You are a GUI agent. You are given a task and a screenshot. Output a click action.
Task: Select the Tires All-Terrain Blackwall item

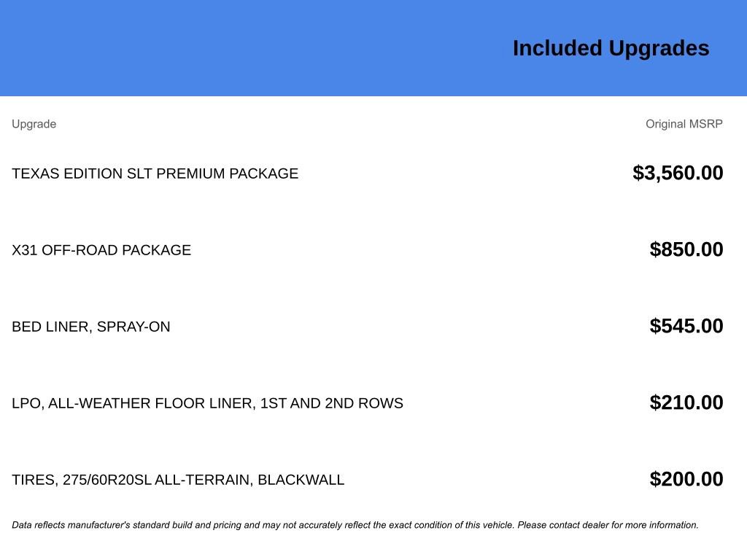point(178,480)
